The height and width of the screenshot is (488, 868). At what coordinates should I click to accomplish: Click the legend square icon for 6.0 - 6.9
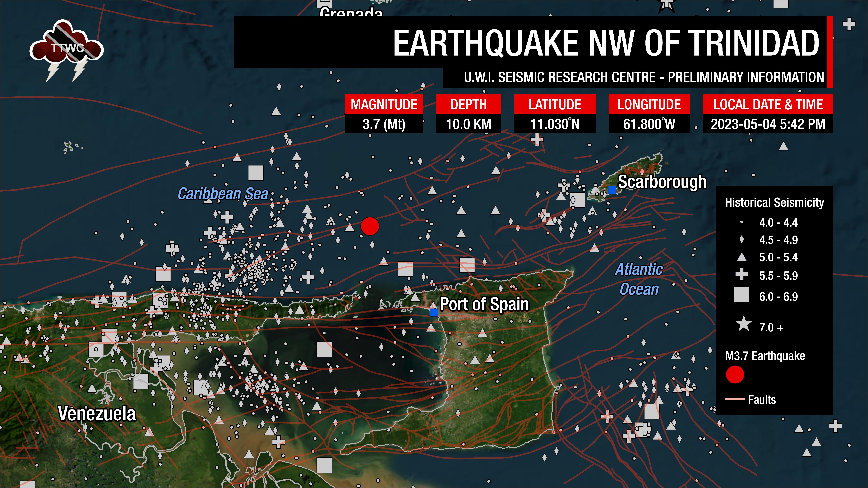[742, 294]
